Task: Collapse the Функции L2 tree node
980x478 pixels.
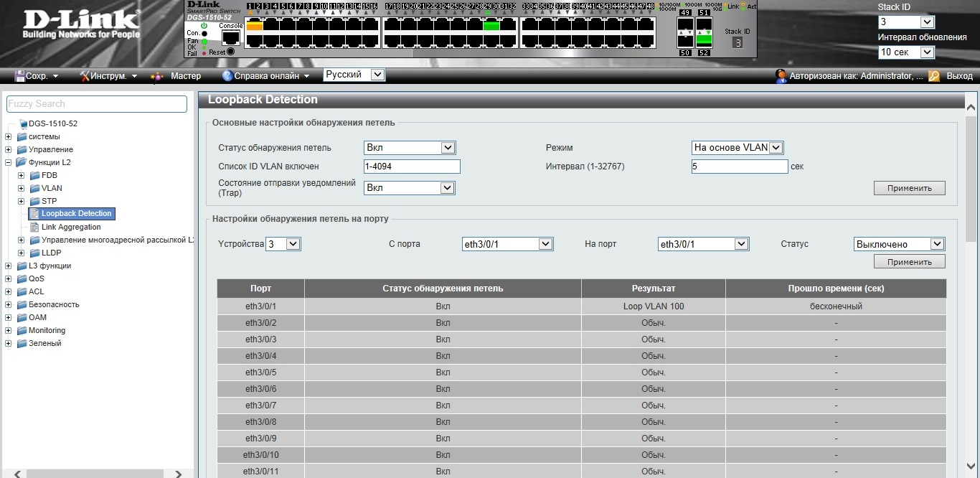Action: tap(9, 162)
